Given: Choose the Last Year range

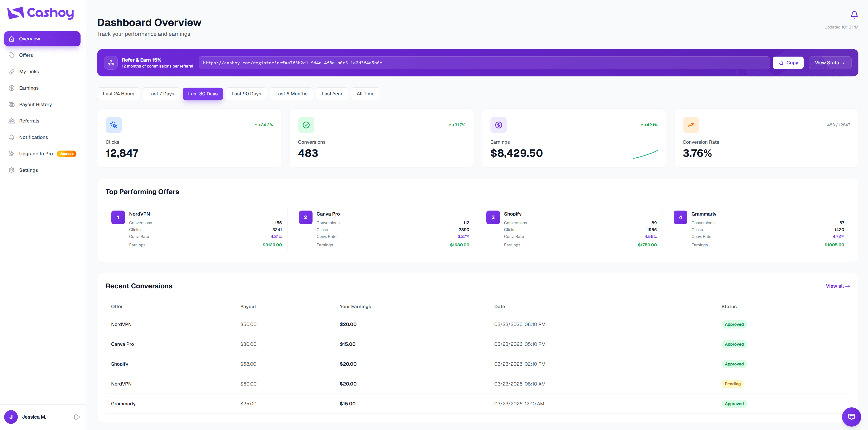Looking at the screenshot, I should click(x=332, y=94).
